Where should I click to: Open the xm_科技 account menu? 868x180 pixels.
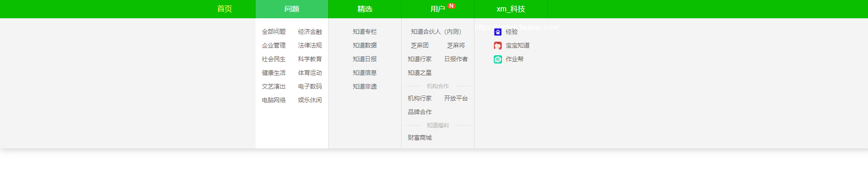511,9
